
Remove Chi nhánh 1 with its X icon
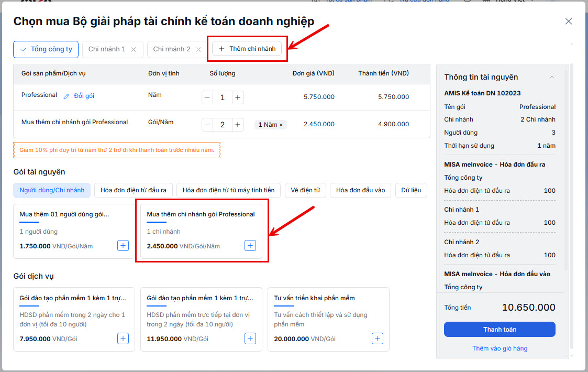(133, 50)
